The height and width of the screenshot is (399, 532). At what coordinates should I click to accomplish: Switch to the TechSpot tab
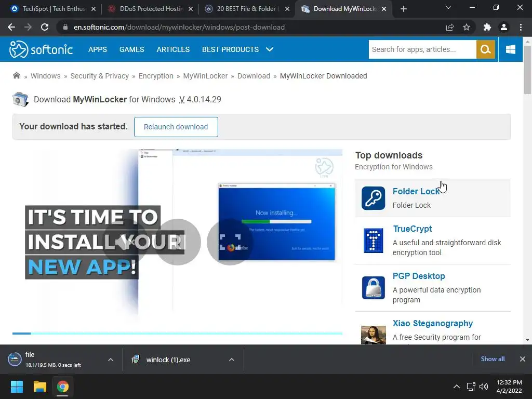pos(54,9)
